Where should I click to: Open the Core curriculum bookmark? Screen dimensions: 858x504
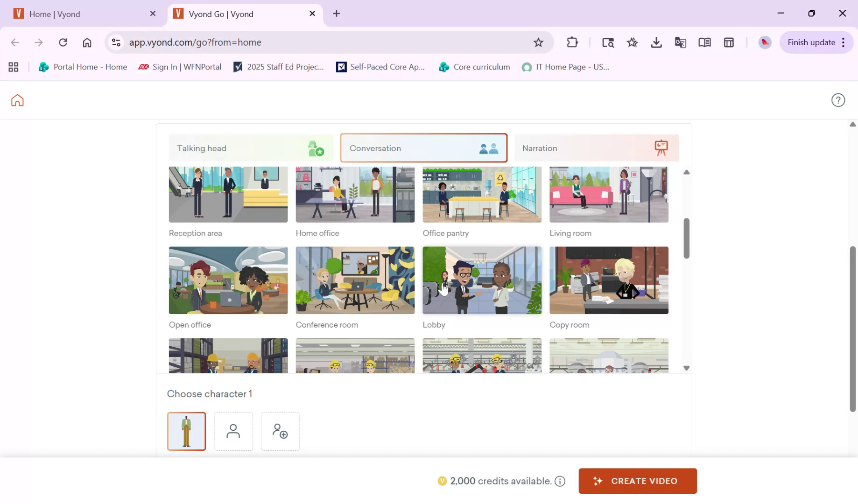[x=474, y=67]
